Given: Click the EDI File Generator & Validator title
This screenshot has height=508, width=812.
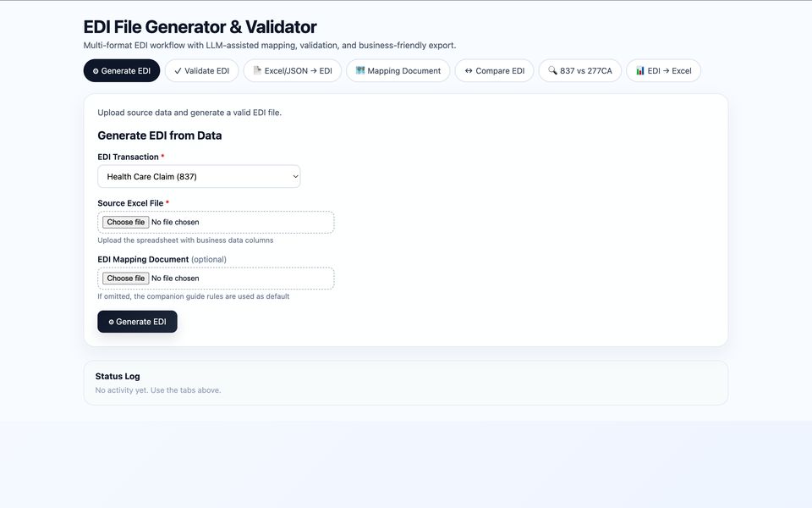Looking at the screenshot, I should pyautogui.click(x=200, y=26).
